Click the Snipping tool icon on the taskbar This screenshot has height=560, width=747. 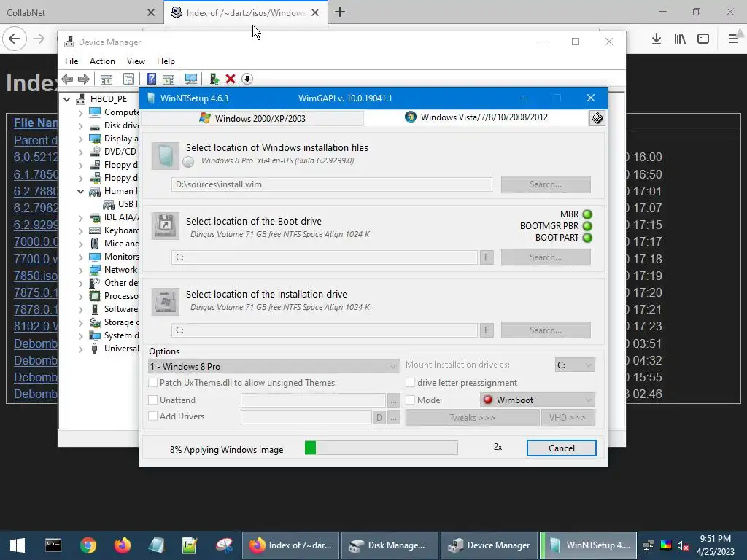(x=224, y=545)
